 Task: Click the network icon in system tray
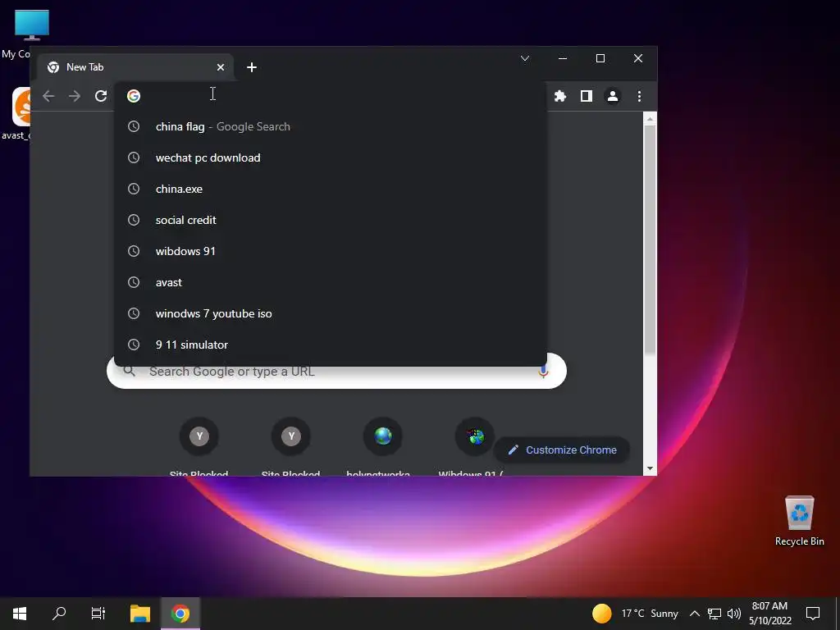pyautogui.click(x=714, y=614)
